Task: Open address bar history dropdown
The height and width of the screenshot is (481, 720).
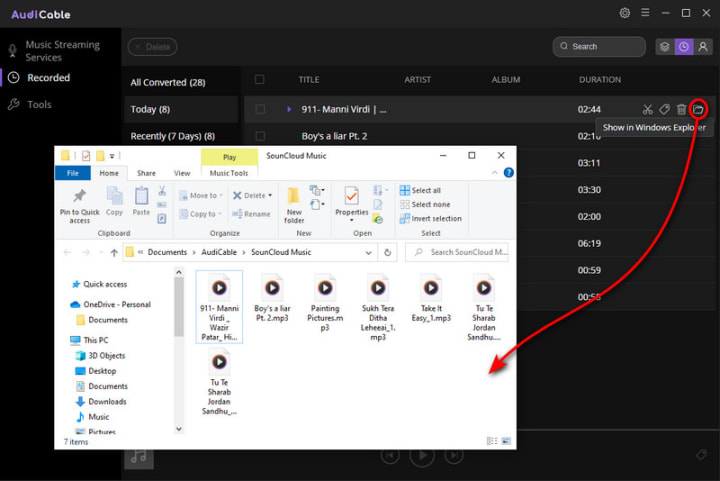Action: click(x=368, y=252)
